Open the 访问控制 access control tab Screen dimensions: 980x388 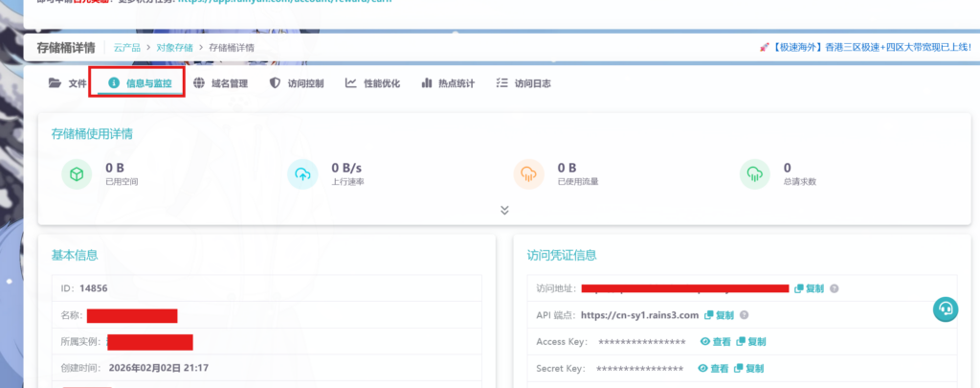click(x=298, y=83)
